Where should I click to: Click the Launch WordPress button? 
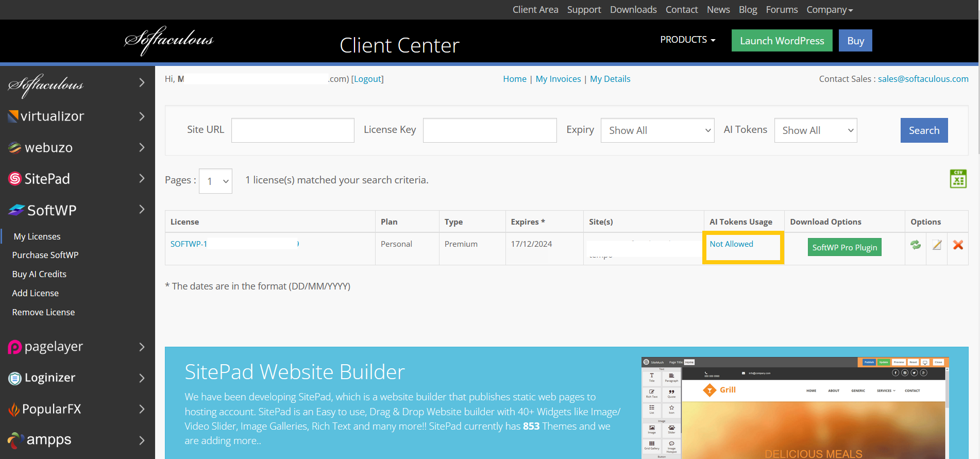pos(782,41)
